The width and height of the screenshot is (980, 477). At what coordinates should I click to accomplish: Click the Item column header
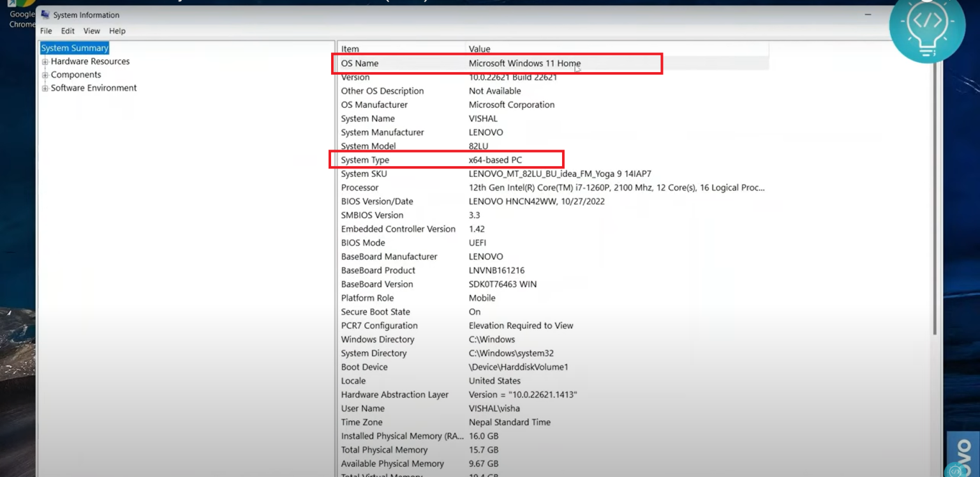click(x=350, y=49)
